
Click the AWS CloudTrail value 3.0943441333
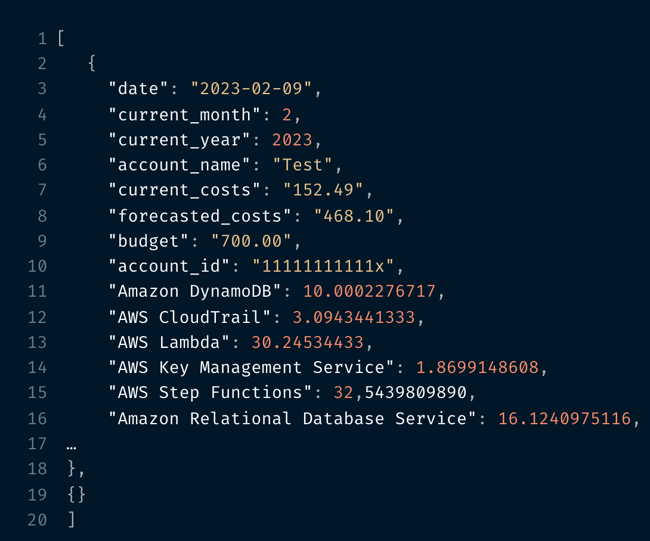pos(354,317)
